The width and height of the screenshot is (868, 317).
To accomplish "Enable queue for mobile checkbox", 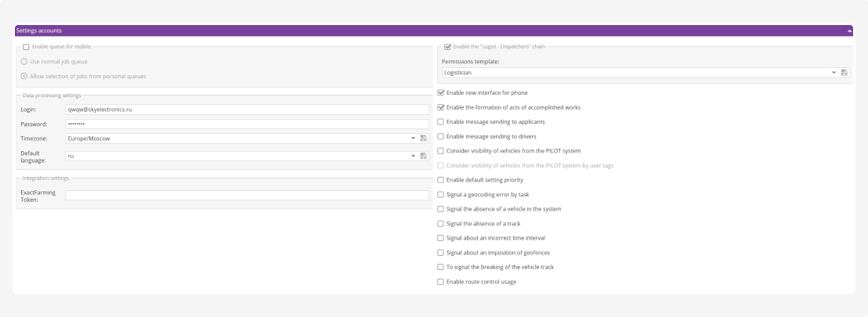I will coord(27,47).
